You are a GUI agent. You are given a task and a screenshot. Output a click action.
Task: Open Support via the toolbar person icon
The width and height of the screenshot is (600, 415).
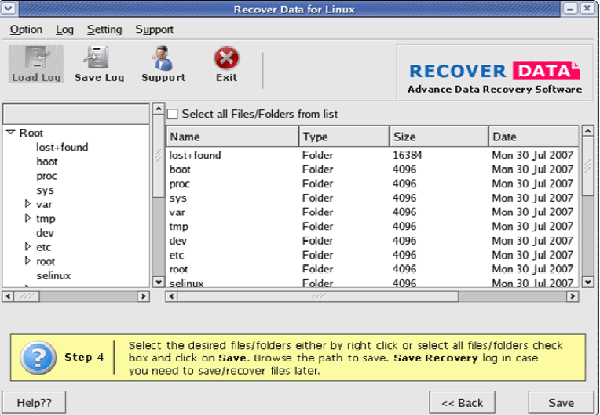pyautogui.click(x=163, y=63)
